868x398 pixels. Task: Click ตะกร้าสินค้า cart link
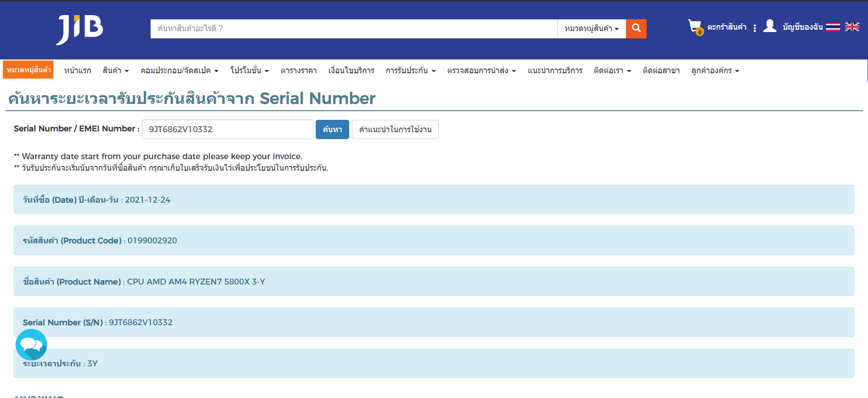pyautogui.click(x=727, y=27)
